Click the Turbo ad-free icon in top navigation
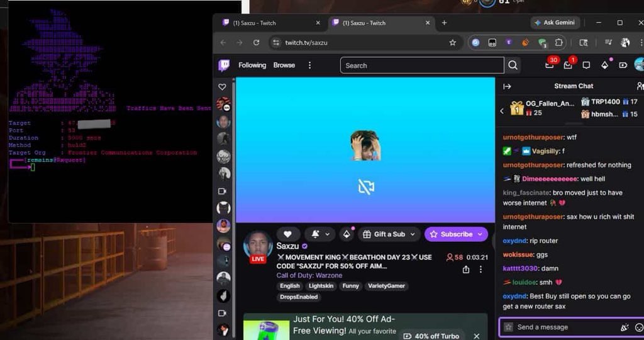Screen dimensions: 644x340 coord(623,65)
